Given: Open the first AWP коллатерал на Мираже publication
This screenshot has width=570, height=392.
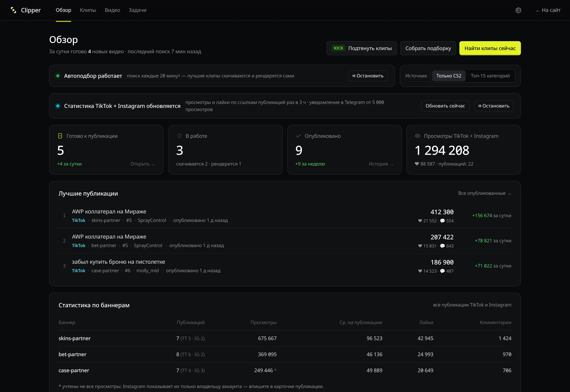Looking at the screenshot, I should point(109,211).
